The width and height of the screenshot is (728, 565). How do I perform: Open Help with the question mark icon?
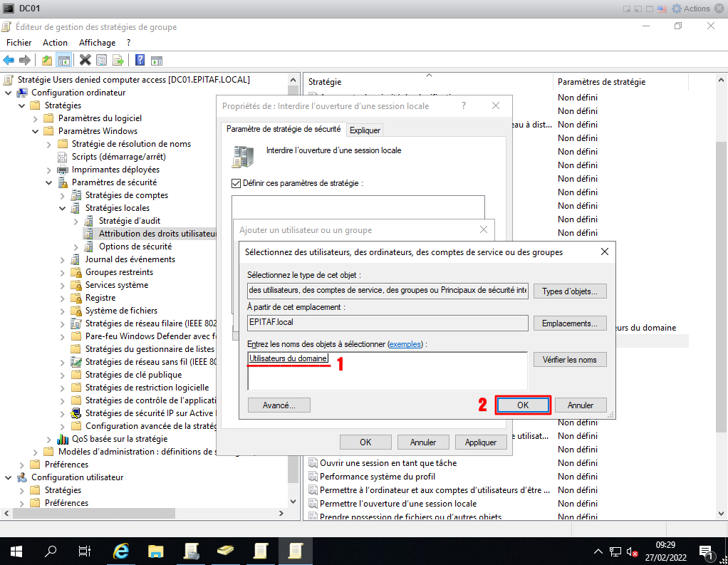click(140, 60)
